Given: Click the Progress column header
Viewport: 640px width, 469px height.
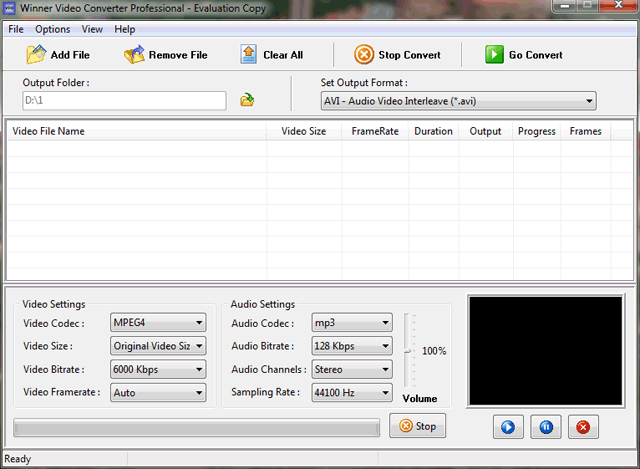Looking at the screenshot, I should pos(537,131).
